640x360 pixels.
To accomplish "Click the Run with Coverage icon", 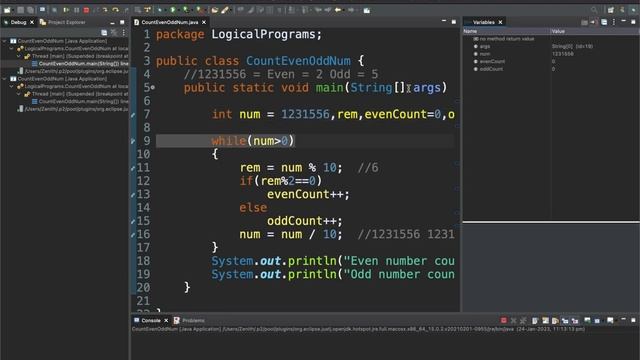I will [185, 10].
